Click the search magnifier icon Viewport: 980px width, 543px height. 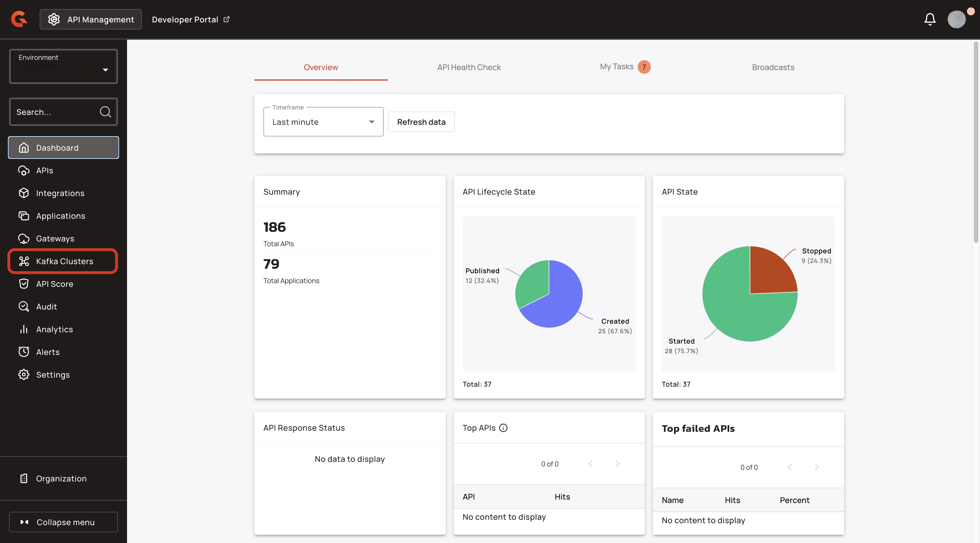point(105,112)
